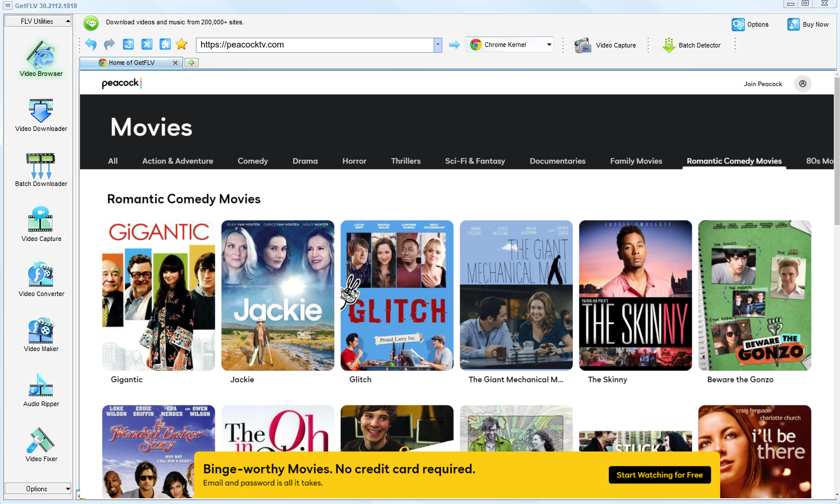Viewport: 840px width, 504px height.
Task: Open the Gigantic movie poster
Action: click(158, 295)
